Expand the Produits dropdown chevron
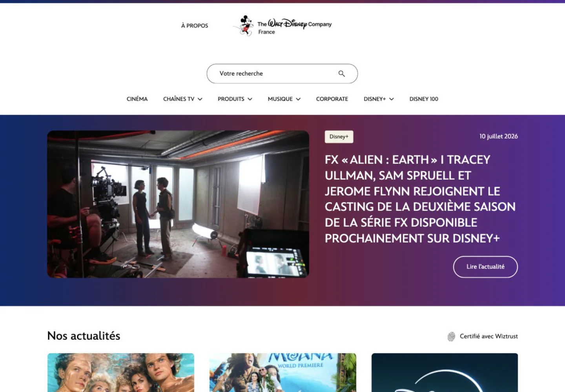Viewport: 565px width, 392px height. 250,99
